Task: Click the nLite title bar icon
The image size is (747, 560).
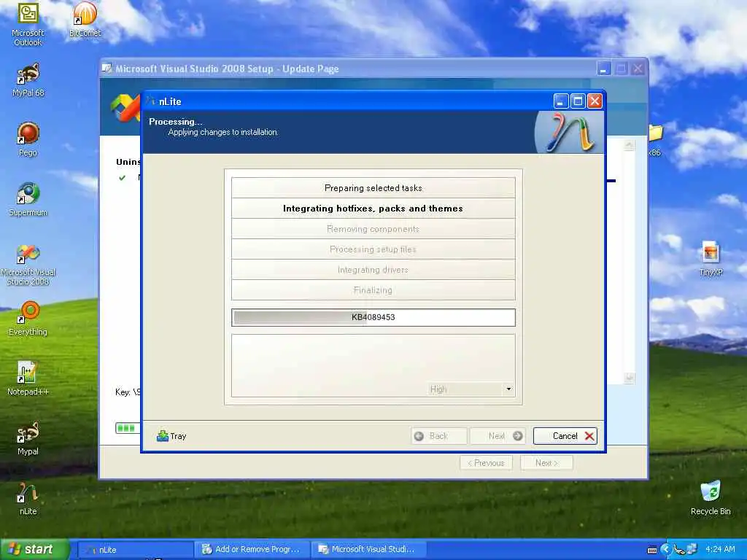Action: tap(151, 101)
